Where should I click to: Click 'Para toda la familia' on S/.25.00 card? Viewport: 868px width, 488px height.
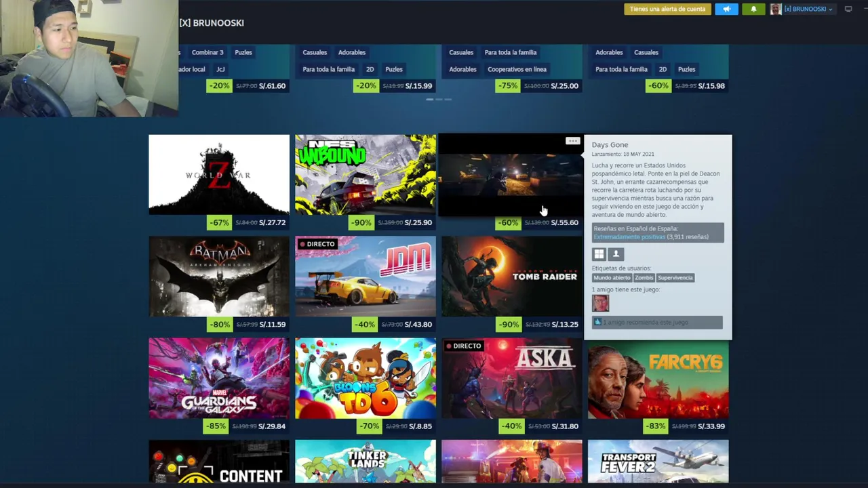[511, 52]
